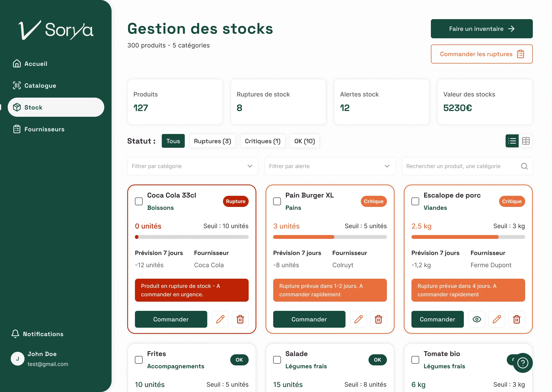
Task: Click the search magnifier icon
Action: 524,166
